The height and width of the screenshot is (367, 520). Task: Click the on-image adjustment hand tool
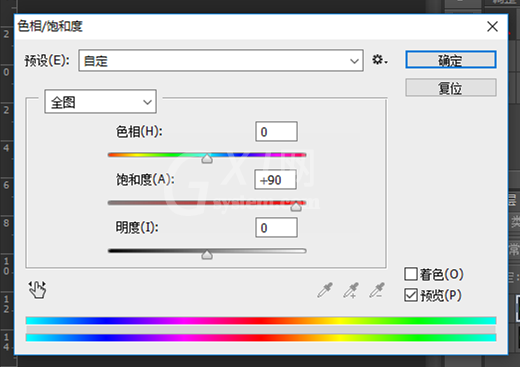pos(37,289)
